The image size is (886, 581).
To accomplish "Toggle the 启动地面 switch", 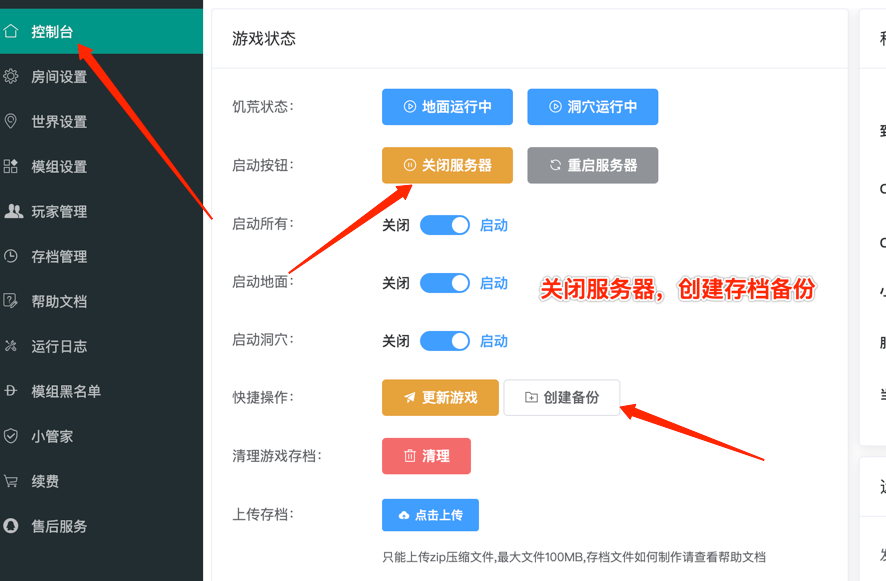I will [445, 283].
